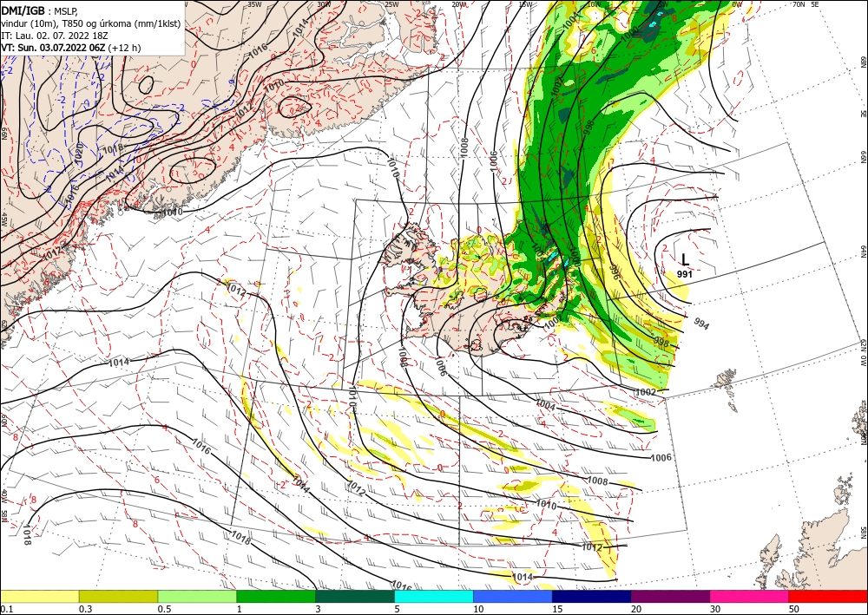Click the cyan 5–10 legend swatch
Viewport: 868px width, 615px height.
pyautogui.click(x=434, y=596)
